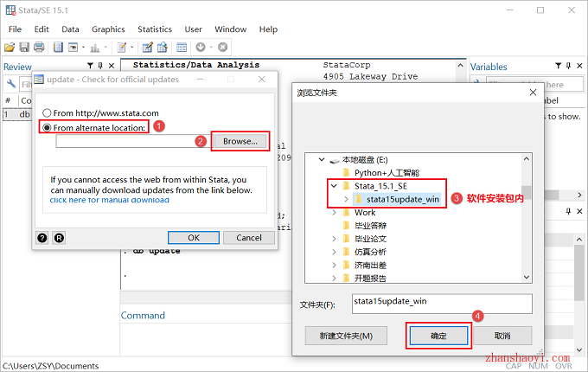Image resolution: width=588 pixels, height=372 pixels.
Task: Click the Review panel filter funnel icon
Action: (x=91, y=66)
